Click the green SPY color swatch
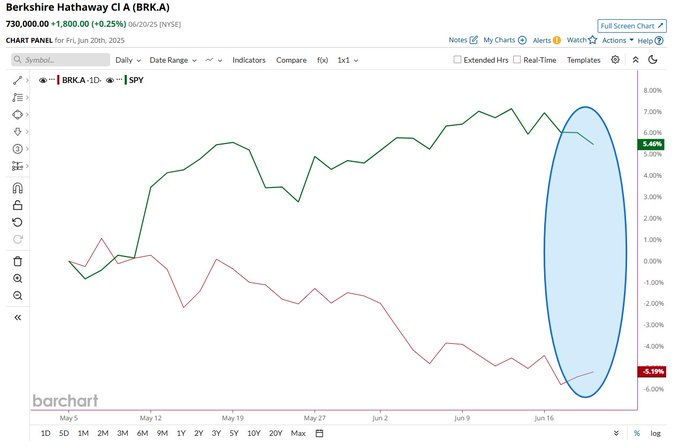Screen dimensions: 679x446 tap(126, 80)
